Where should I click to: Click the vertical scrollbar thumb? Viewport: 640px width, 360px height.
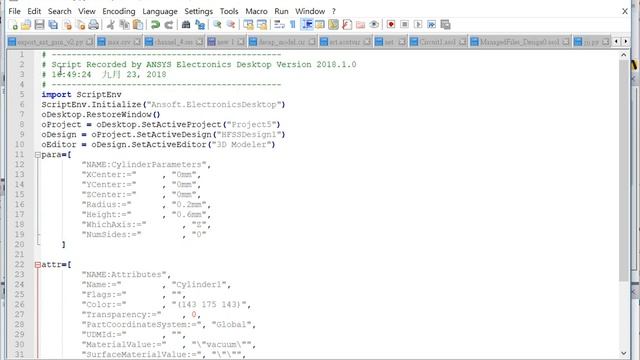coord(624,170)
